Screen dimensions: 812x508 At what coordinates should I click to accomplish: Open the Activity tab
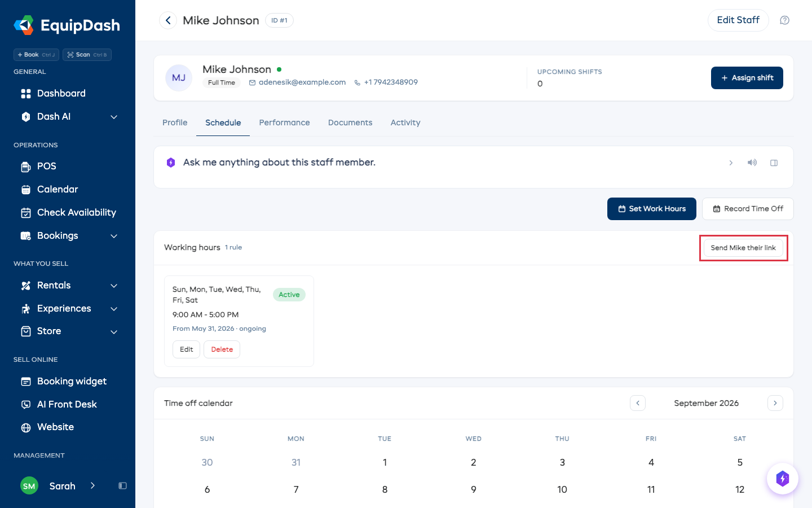tap(405, 122)
